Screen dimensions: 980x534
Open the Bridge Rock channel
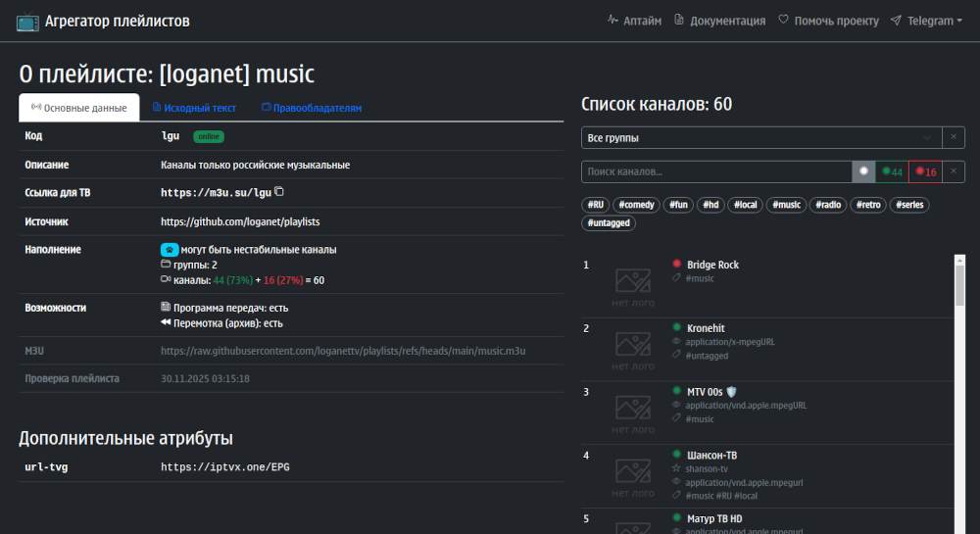coord(712,265)
